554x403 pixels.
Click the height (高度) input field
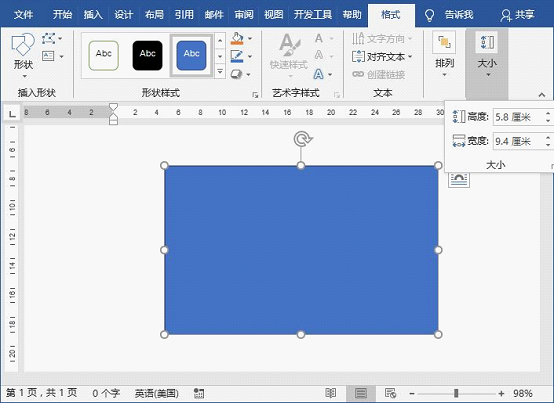point(519,117)
